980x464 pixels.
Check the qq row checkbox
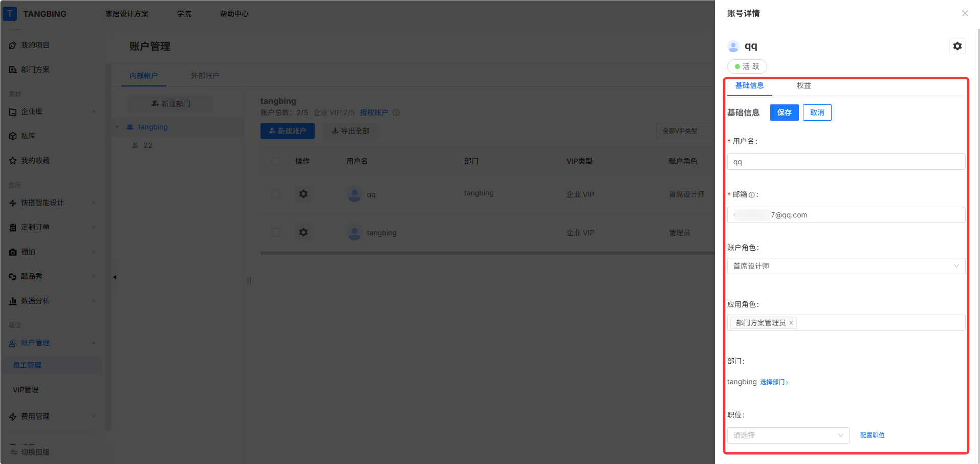276,194
